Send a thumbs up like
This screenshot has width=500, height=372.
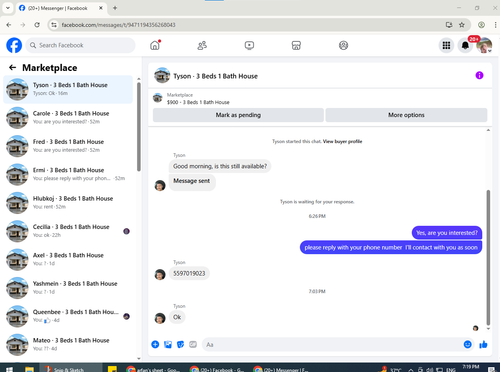point(483,344)
